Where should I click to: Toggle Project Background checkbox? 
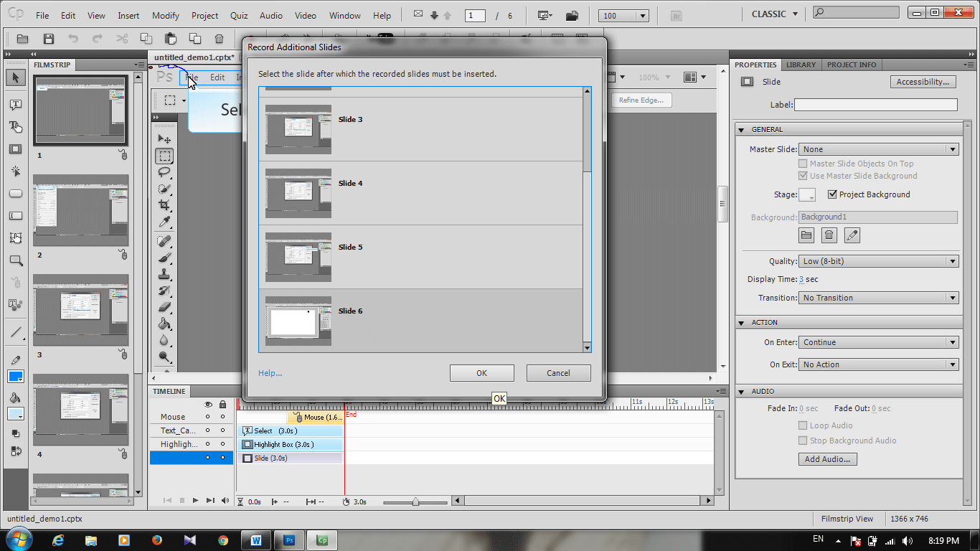point(832,194)
